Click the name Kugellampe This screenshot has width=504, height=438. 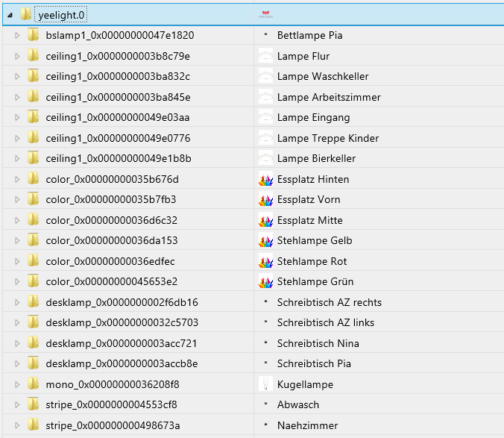point(306,384)
